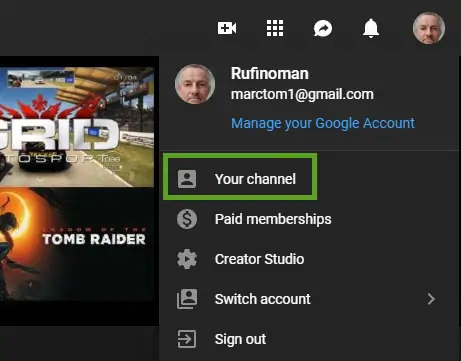Click the Paid memberships dollar icon
461x361 pixels.
(187, 219)
